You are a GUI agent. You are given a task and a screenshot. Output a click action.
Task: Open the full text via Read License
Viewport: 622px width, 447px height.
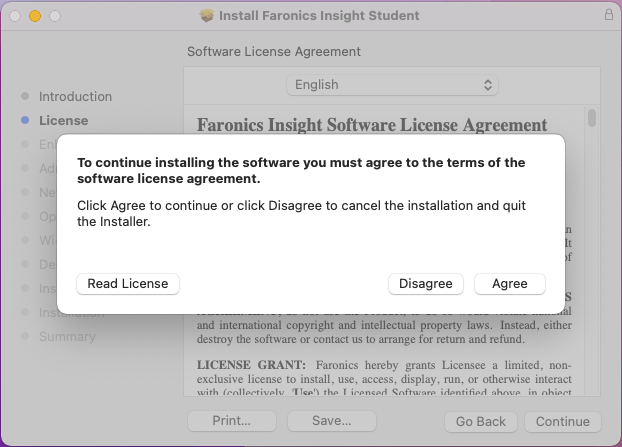128,284
